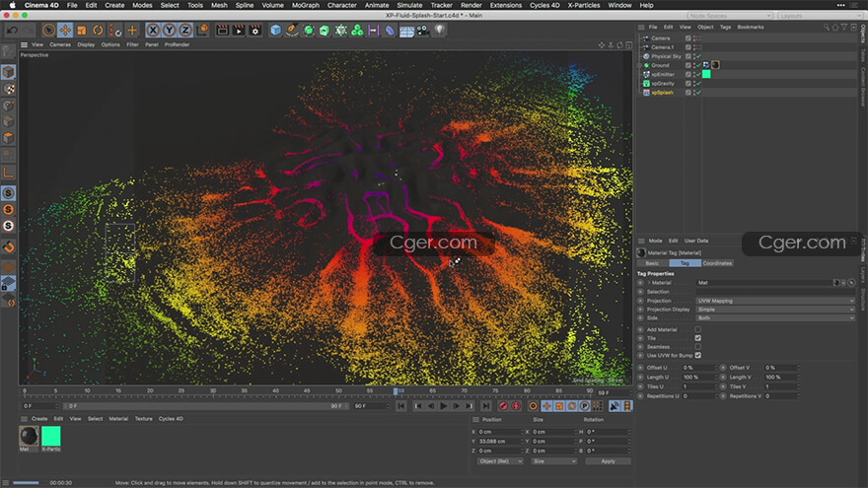Click Render View clapperboard icon

pyautogui.click(x=222, y=30)
